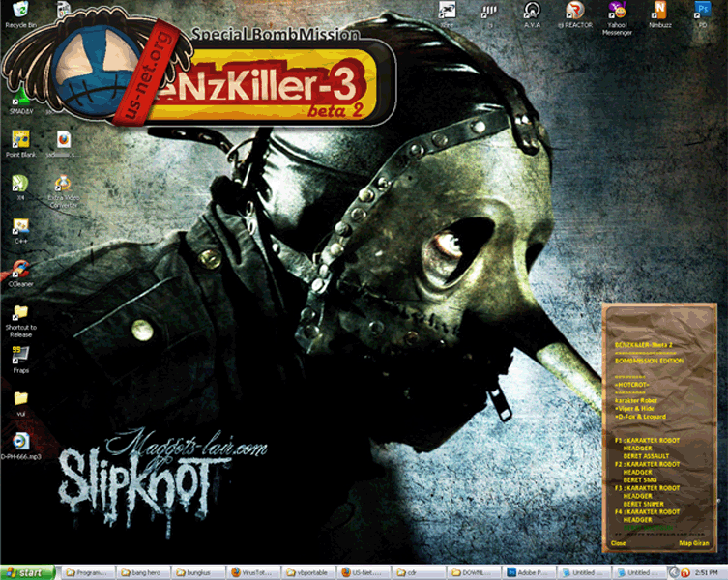Screen dimensions: 728x580
Task: Launch the CCleaner desktop shortcut
Action: click(x=21, y=274)
